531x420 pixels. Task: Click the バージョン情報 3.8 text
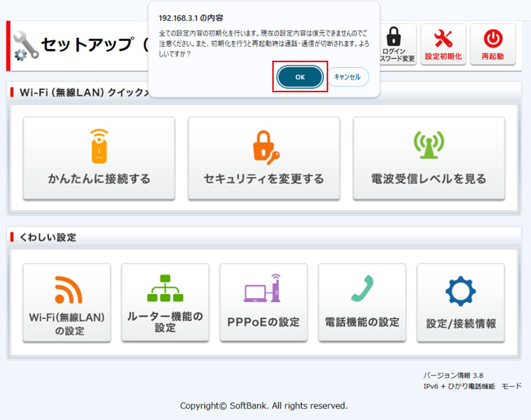pos(453,375)
